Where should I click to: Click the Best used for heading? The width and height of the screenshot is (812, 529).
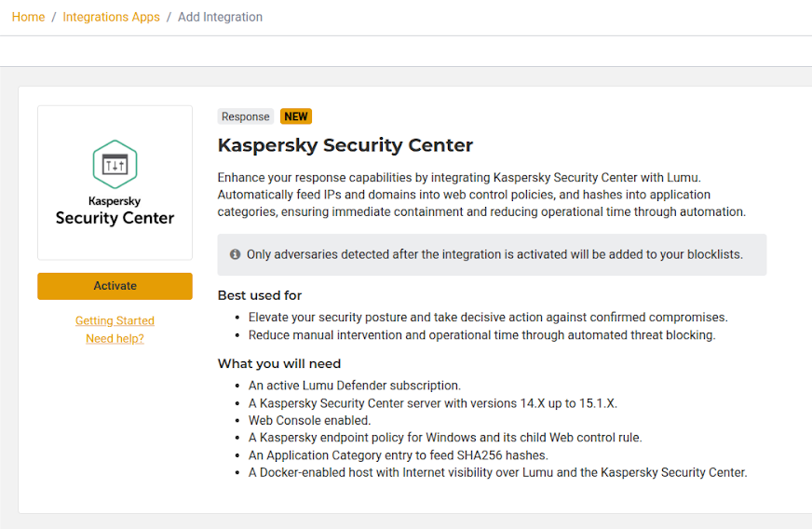260,295
